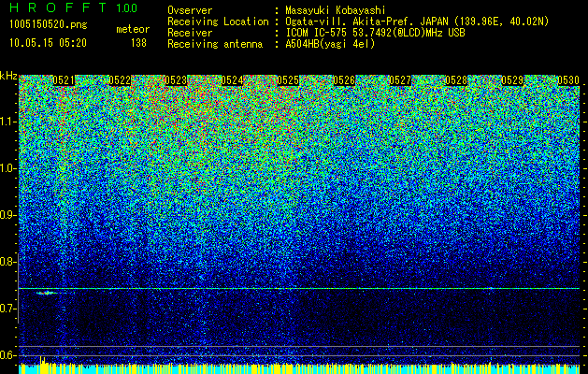The width and height of the screenshot is (588, 374).
Task: Click the 0.9 kHz axis label
Action: pos(7,215)
